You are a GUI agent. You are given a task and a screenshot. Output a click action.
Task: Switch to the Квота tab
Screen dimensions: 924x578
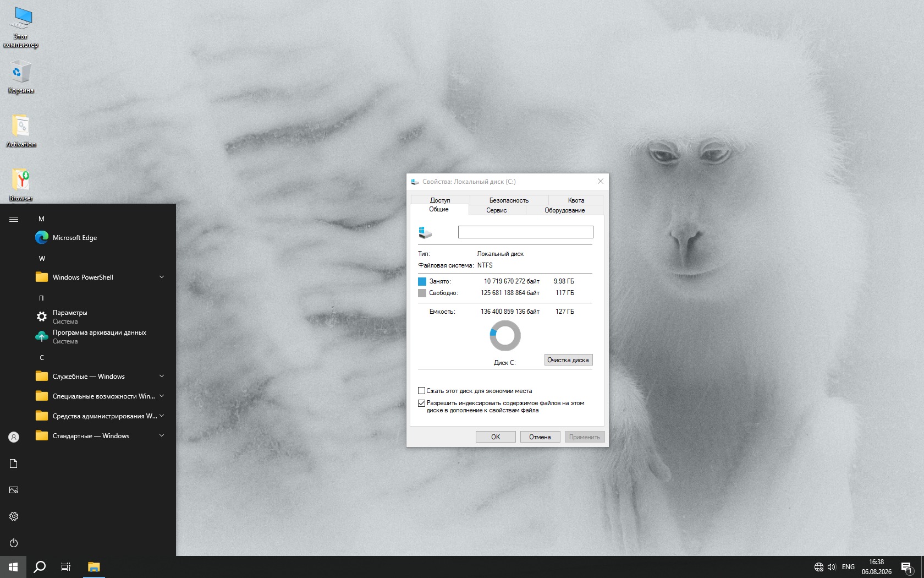576,200
